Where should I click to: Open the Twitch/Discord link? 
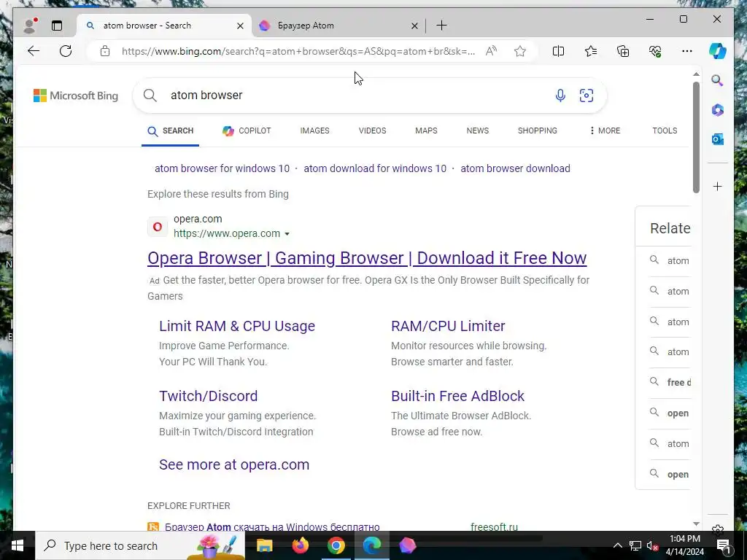(x=208, y=396)
